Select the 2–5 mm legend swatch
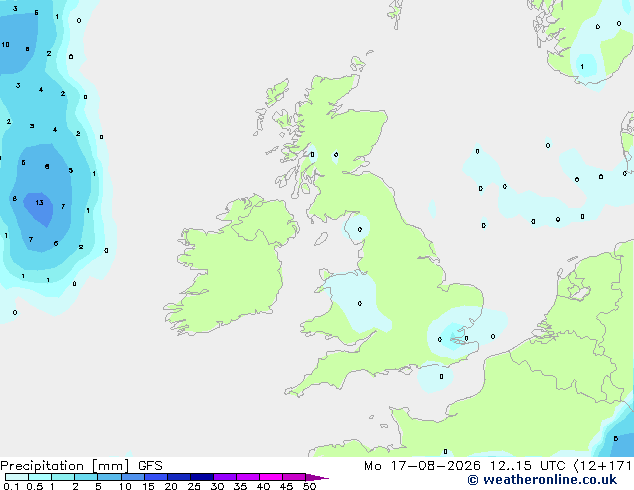Viewport: 634px width, 490px height. pyautogui.click(x=86, y=477)
